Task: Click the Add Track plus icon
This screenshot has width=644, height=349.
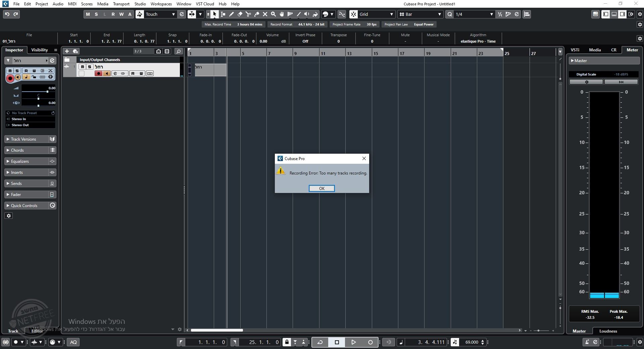Action: click(67, 51)
